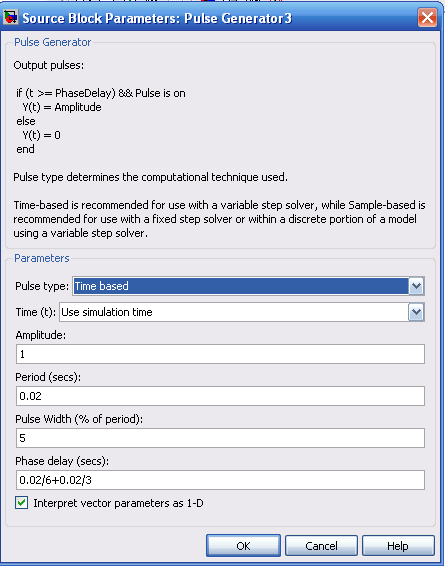The height and width of the screenshot is (566, 445).
Task: Select the Time based pulse type field
Action: (241, 286)
